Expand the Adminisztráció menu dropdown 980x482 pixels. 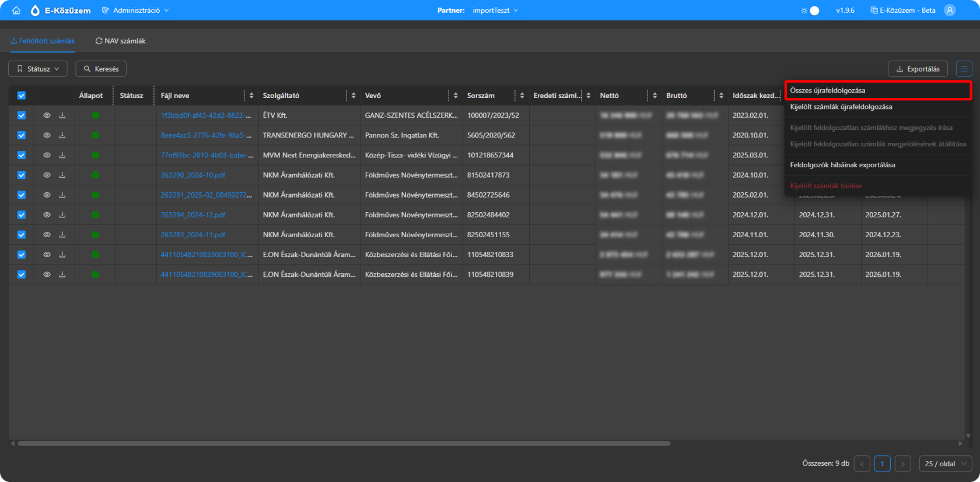[x=136, y=10]
